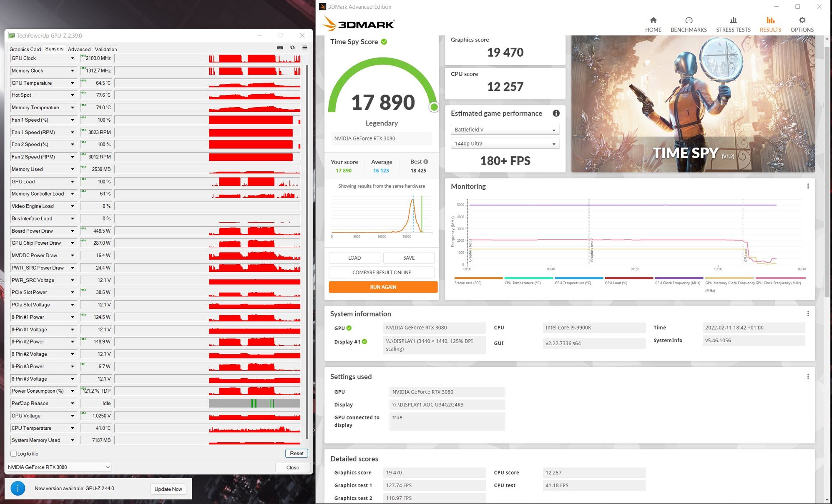This screenshot has width=832, height=504.
Task: Click the Update Now button
Action: tap(168, 489)
